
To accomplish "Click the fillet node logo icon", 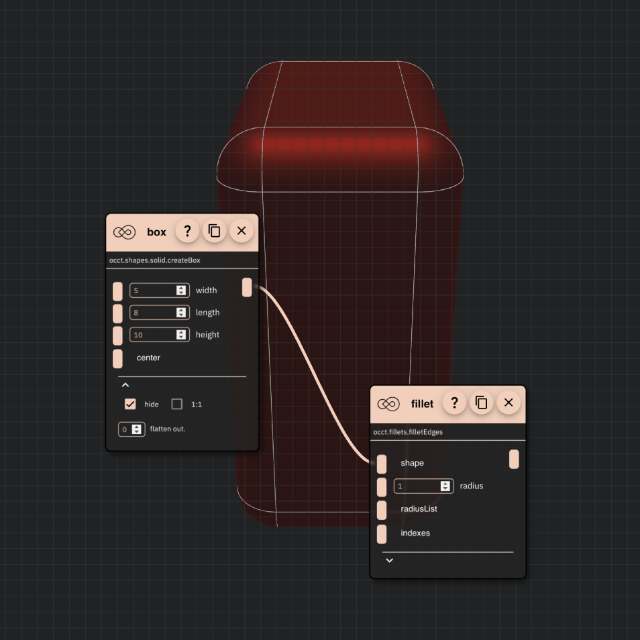I will 388,404.
